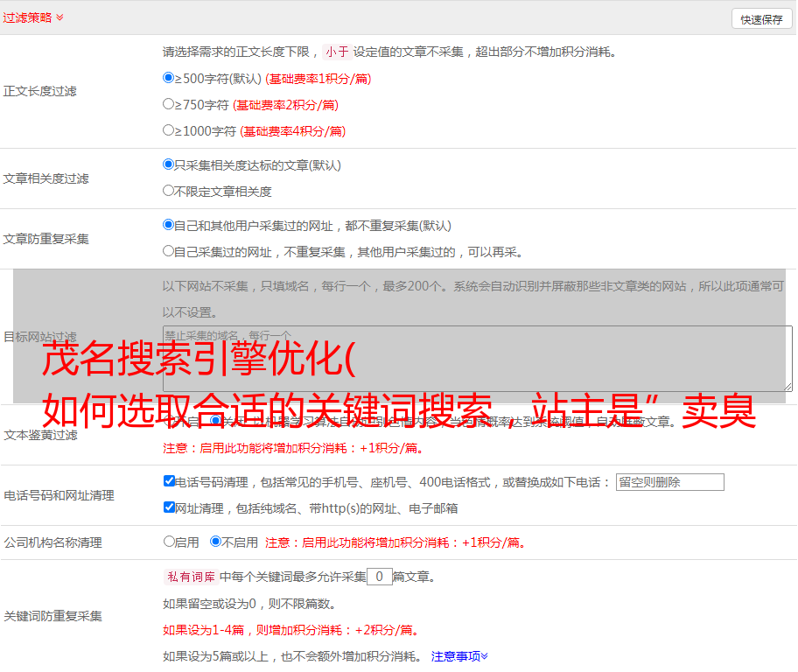The width and height of the screenshot is (798, 672).
Task: Collapse the 过滤策略 section header
Action: pos(33,17)
